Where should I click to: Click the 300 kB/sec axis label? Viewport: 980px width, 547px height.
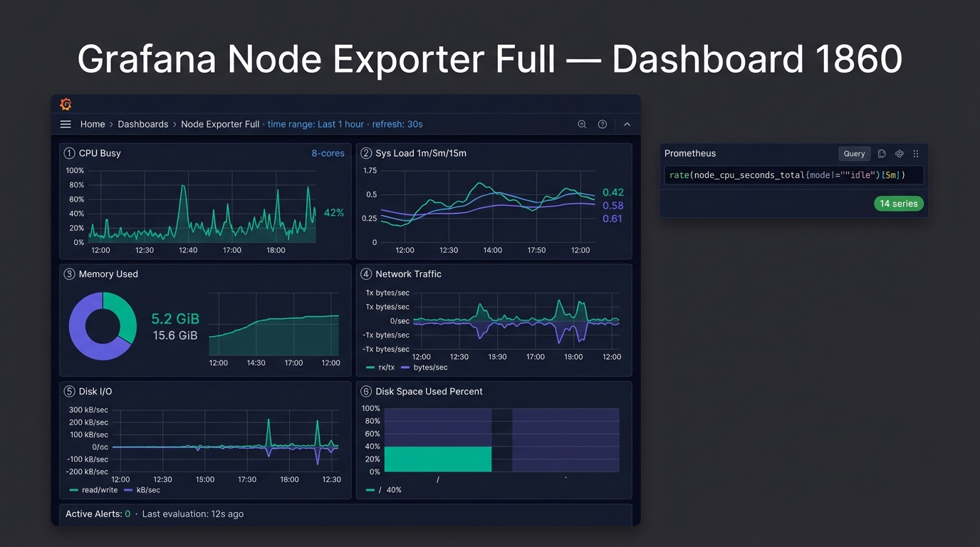click(x=89, y=410)
